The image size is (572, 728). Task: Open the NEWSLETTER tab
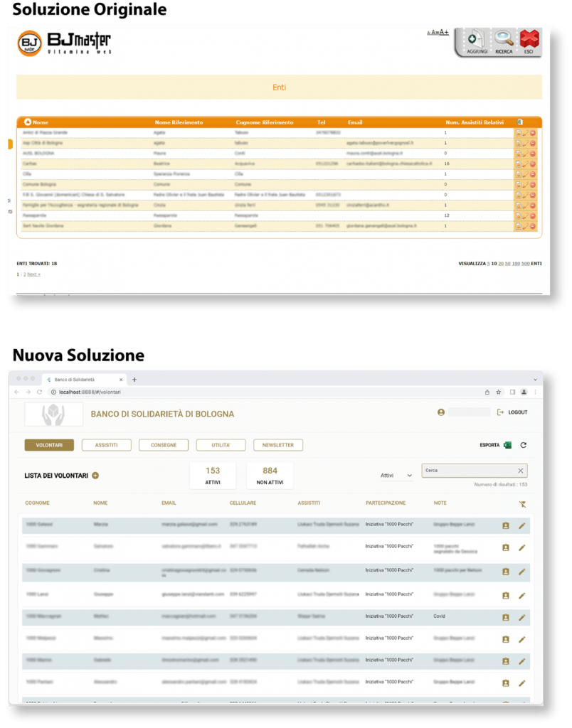pyautogui.click(x=278, y=445)
